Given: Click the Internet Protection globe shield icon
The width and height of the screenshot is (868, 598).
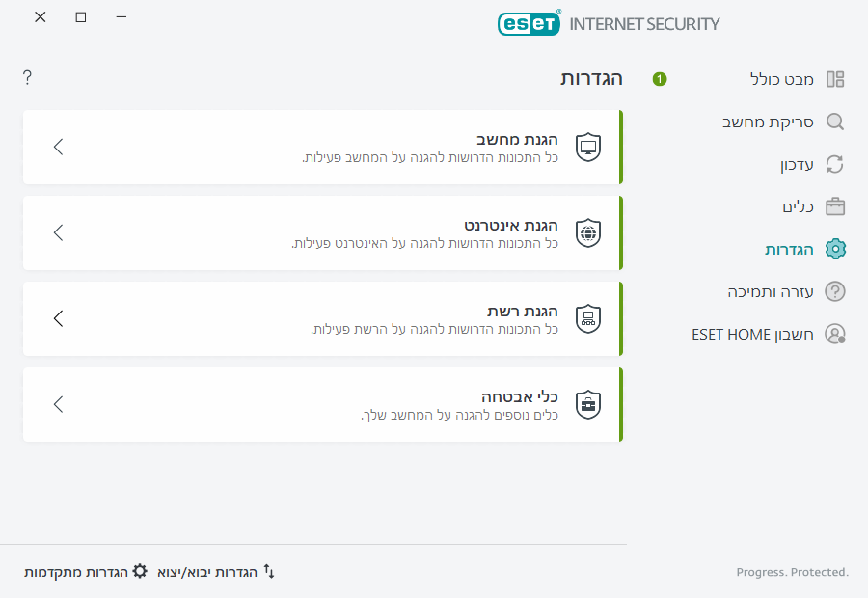Looking at the screenshot, I should 588,232.
